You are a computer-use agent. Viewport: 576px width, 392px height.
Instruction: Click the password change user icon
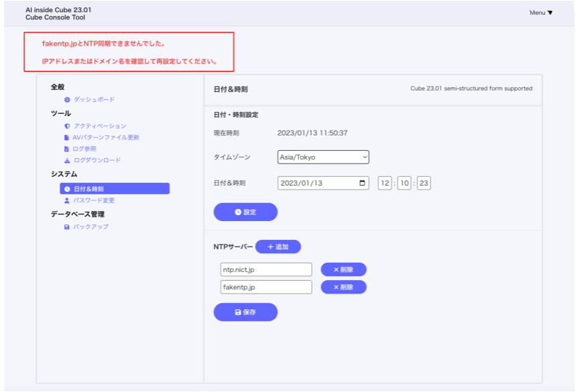[x=67, y=200]
